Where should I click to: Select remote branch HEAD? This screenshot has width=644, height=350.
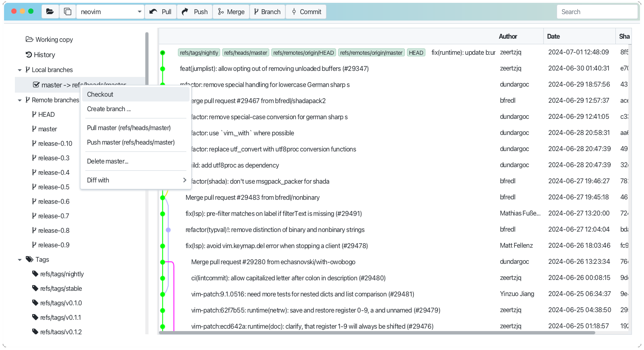click(x=46, y=114)
